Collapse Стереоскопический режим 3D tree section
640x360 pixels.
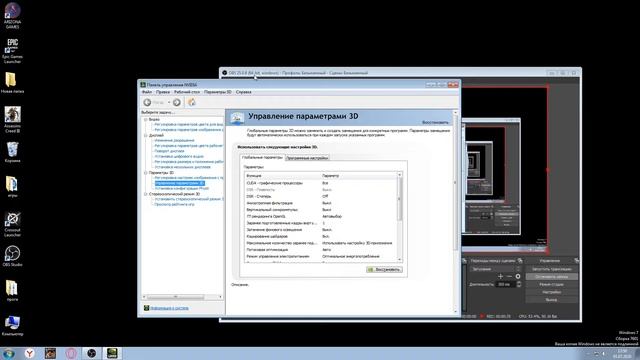tap(146, 194)
